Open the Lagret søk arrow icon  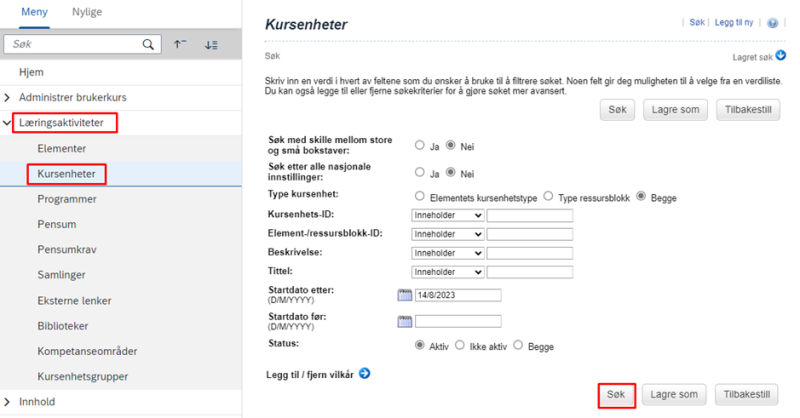point(781,55)
